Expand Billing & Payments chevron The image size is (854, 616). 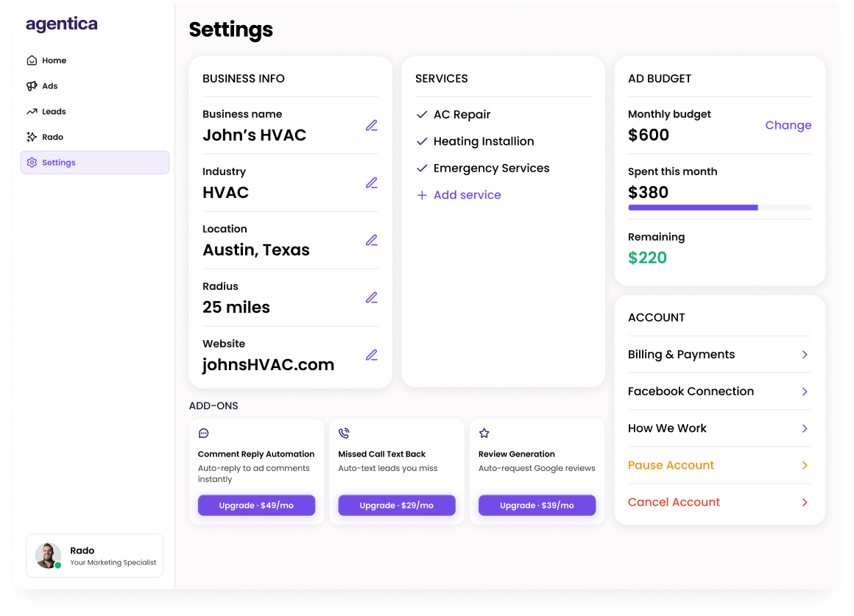click(805, 355)
